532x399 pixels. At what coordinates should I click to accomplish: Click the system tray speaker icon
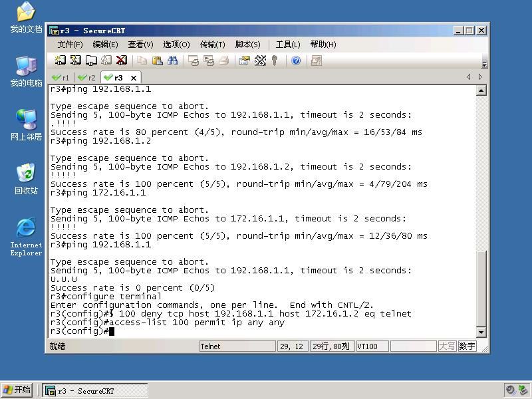pyautogui.click(x=509, y=390)
